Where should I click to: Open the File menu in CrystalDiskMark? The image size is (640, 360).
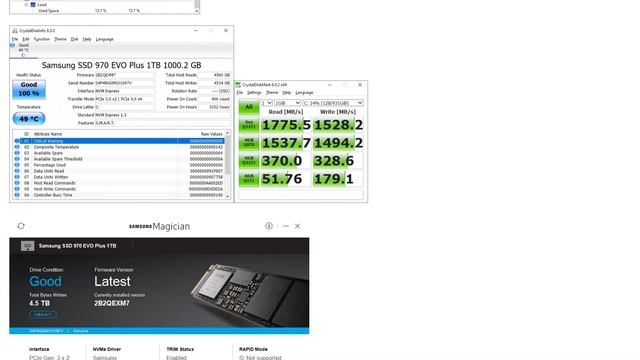pos(240,93)
